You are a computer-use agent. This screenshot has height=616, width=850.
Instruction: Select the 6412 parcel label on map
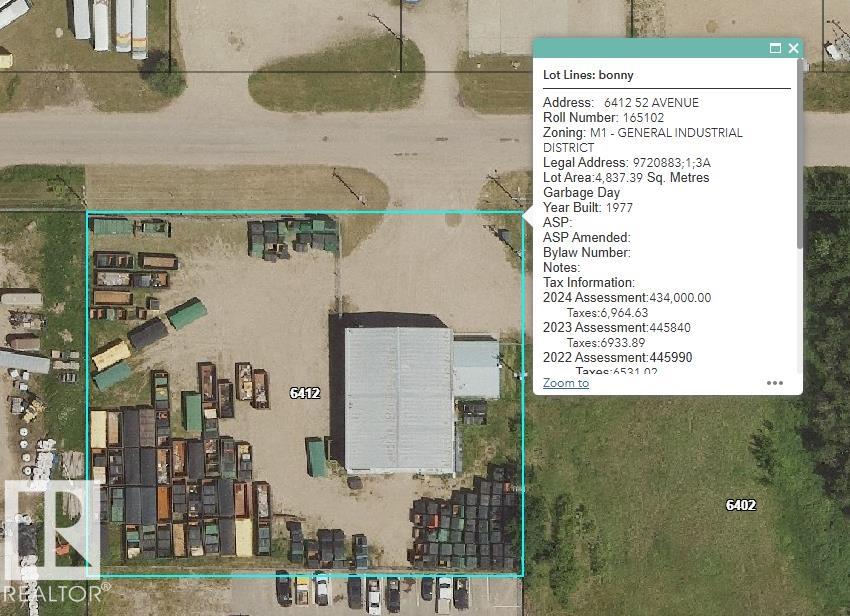coord(305,393)
